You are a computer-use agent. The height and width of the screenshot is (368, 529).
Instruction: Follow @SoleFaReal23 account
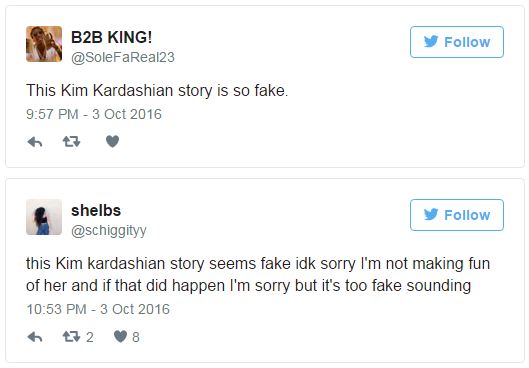[x=457, y=42]
